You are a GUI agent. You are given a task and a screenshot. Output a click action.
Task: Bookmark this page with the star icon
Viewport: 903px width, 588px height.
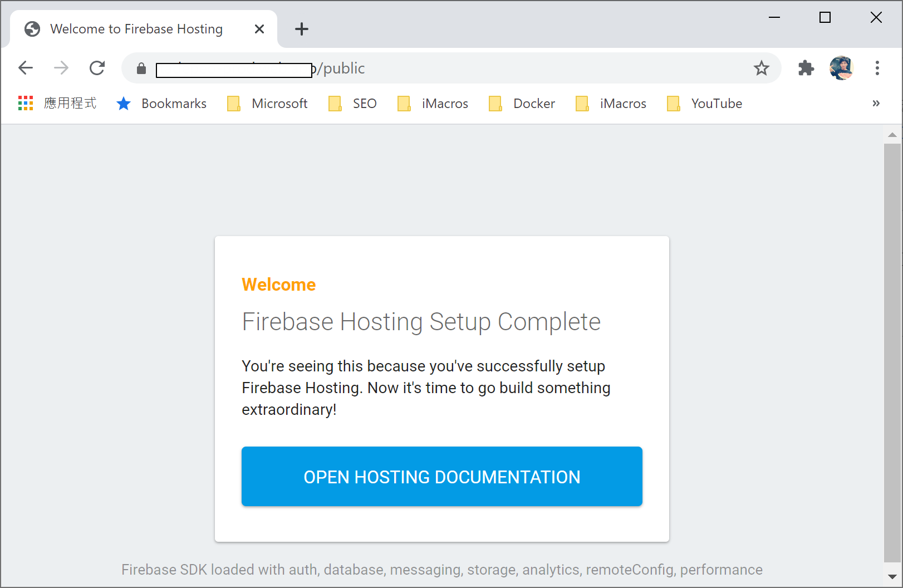[x=761, y=68]
